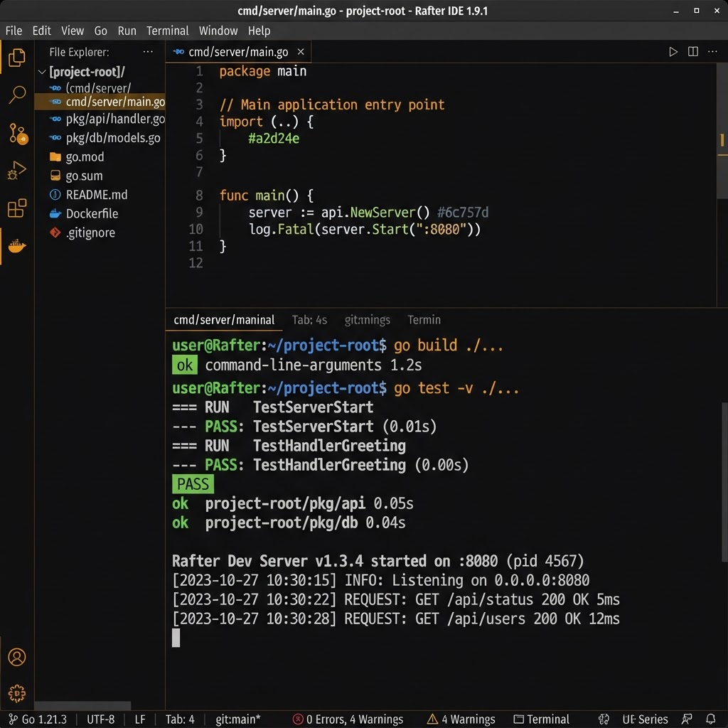This screenshot has height=728, width=728.
Task: Click the 'go test -v ./...' command text
Action: coord(456,387)
